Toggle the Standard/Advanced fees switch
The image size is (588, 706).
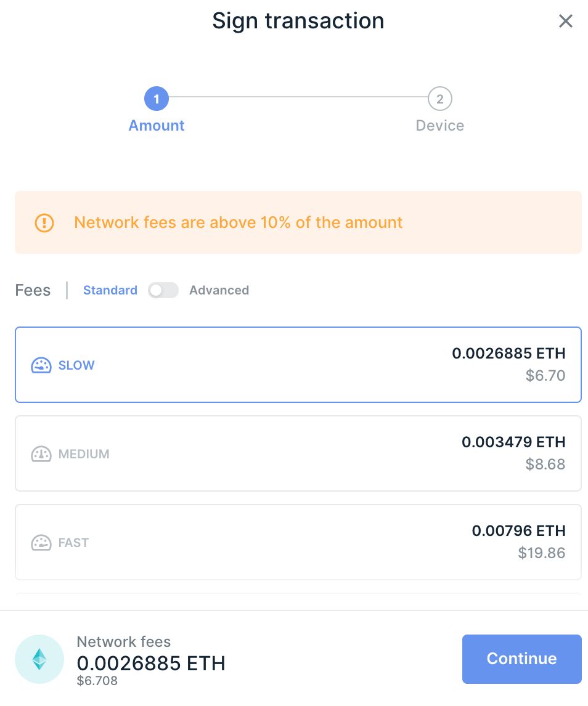163,290
